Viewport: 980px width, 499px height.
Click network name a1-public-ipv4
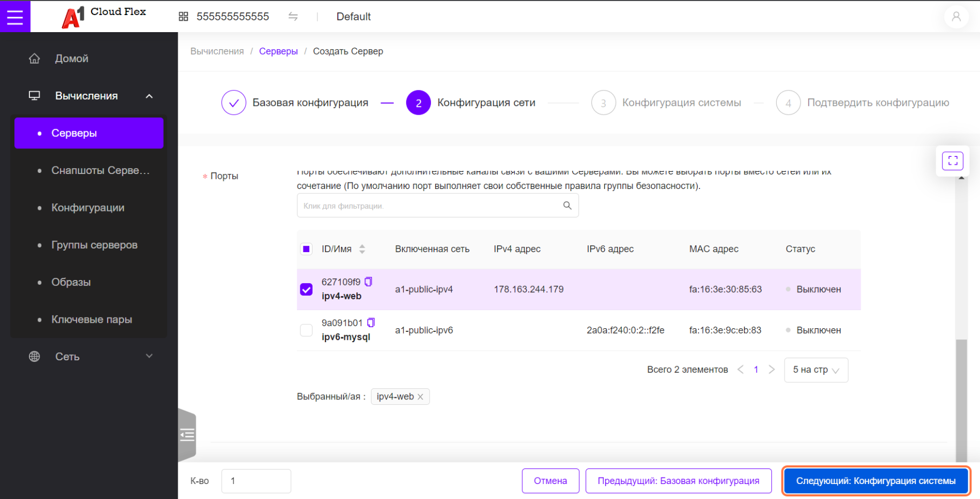[x=424, y=290]
